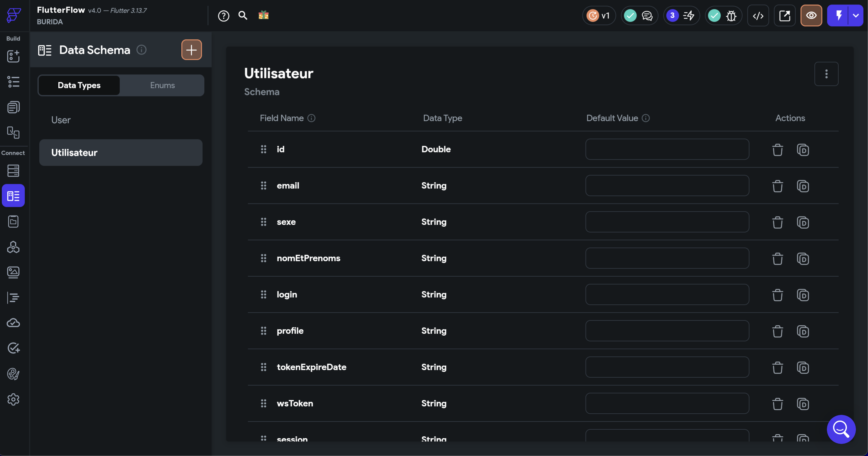The image size is (868, 456).
Task: Duplicate the wsToken field
Action: tap(803, 404)
